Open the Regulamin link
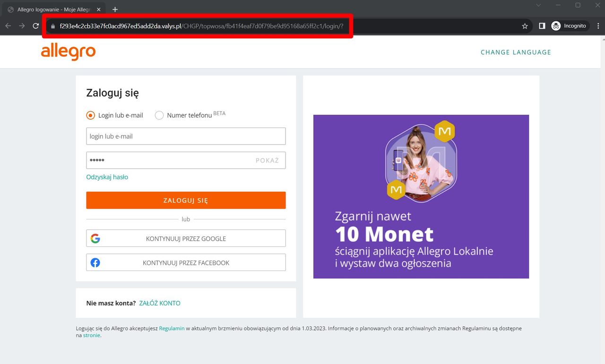The image size is (605, 364). click(x=172, y=328)
